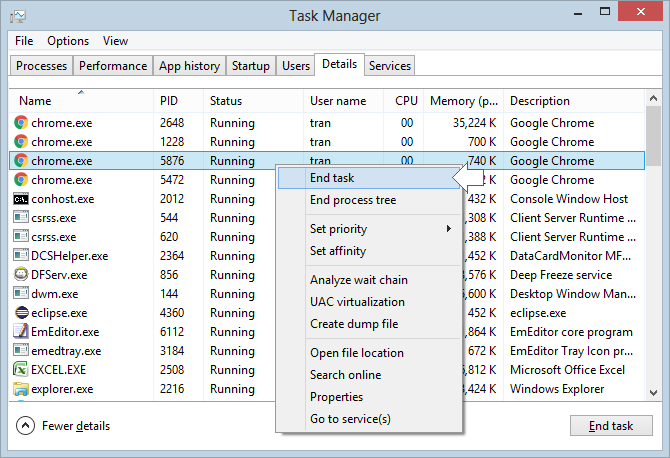Click EmEditor core program description
Image resolution: width=670 pixels, height=458 pixels.
pyautogui.click(x=571, y=332)
